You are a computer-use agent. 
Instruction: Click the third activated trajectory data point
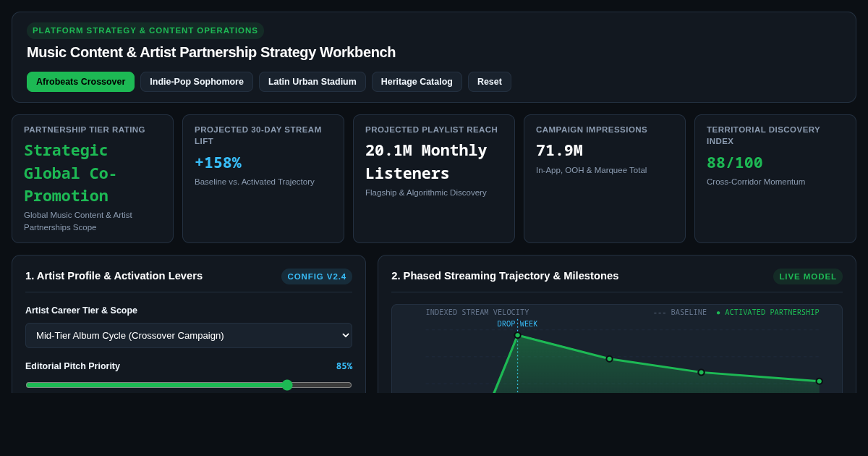pyautogui.click(x=701, y=372)
